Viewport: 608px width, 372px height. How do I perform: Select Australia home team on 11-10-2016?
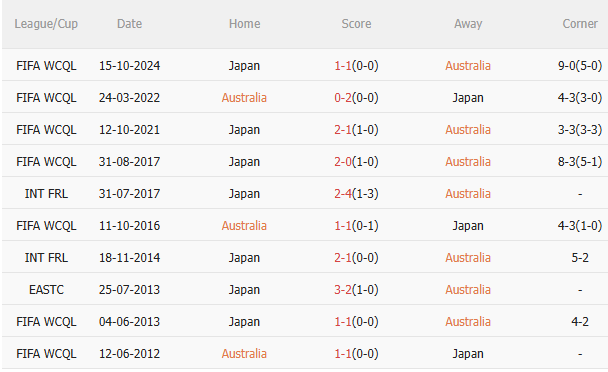[x=244, y=226]
